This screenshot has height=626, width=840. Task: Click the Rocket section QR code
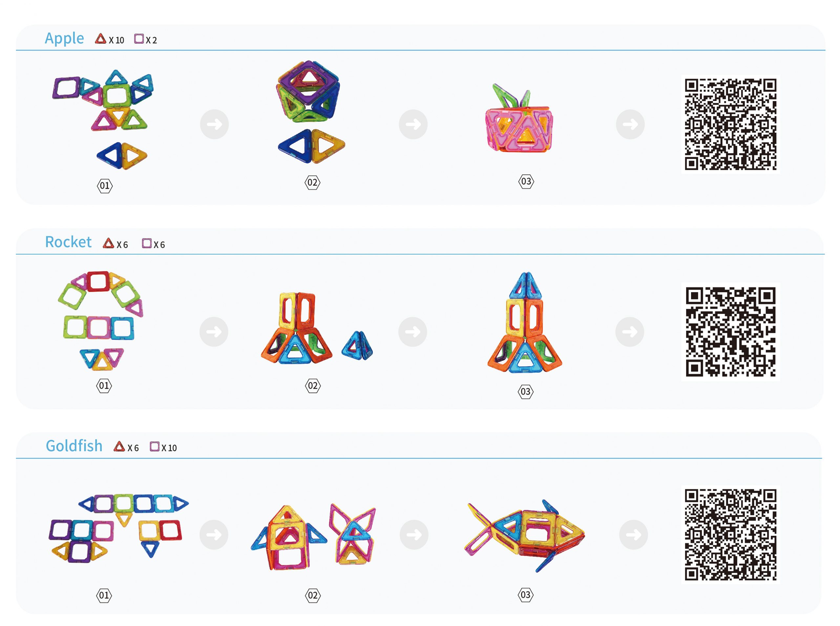(x=730, y=332)
